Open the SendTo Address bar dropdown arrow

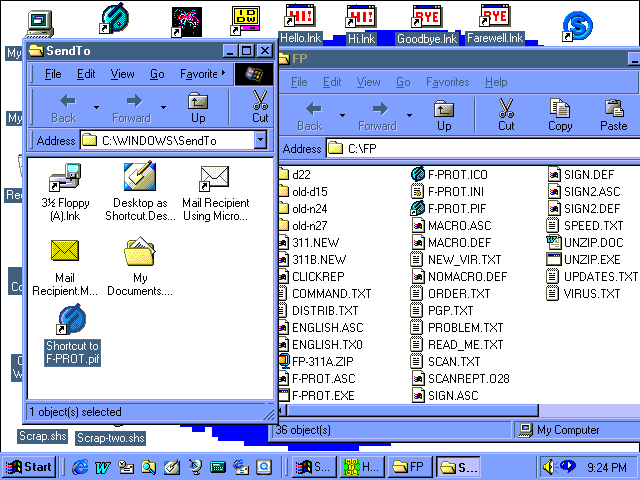point(260,140)
